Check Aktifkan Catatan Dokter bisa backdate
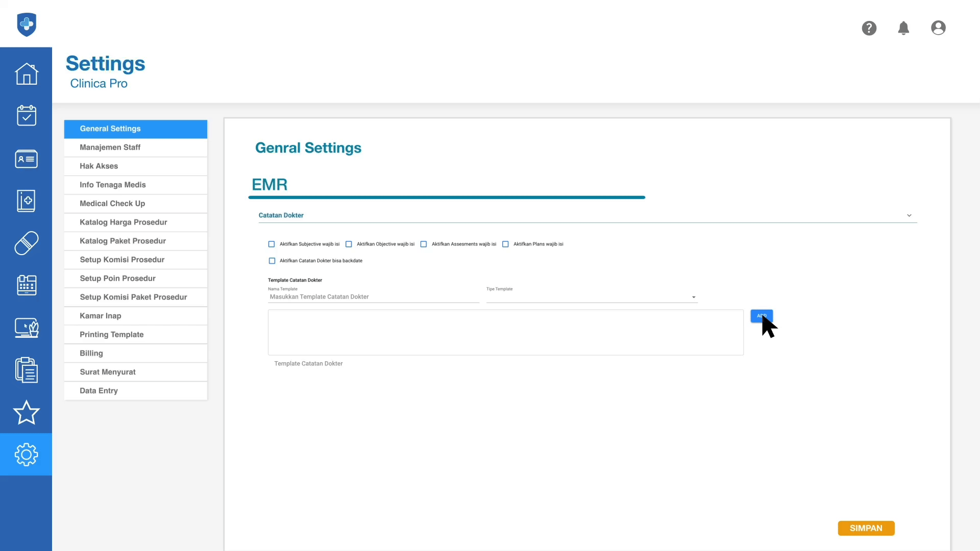This screenshot has width=980, height=551. tap(272, 261)
